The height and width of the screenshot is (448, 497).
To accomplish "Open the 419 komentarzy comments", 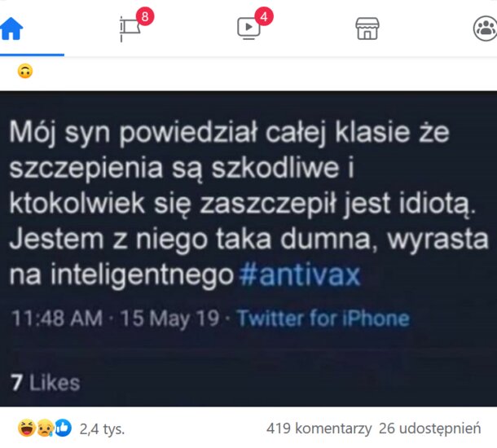I will coord(319,428).
